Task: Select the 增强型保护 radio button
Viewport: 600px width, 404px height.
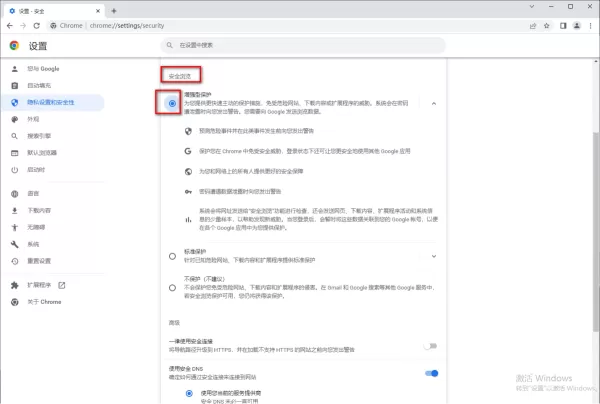Action: coord(172,103)
